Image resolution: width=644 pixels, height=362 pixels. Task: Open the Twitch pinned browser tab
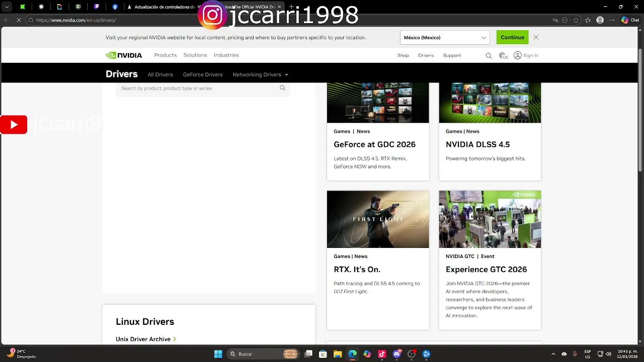[97, 7]
